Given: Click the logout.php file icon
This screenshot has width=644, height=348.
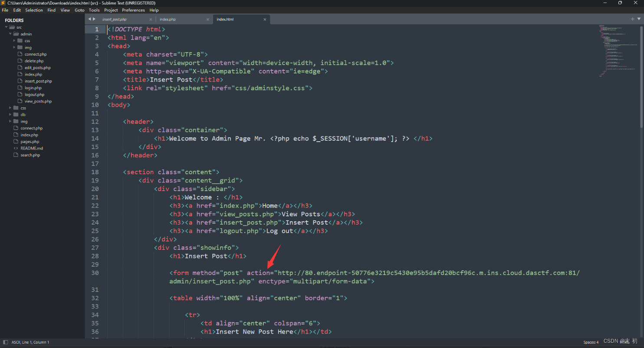Looking at the screenshot, I should (x=20, y=94).
